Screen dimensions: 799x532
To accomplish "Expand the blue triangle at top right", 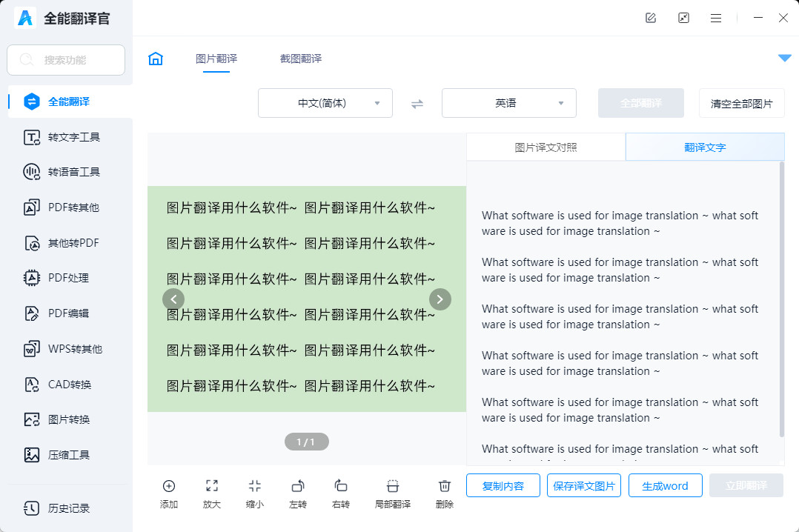I will 785,58.
